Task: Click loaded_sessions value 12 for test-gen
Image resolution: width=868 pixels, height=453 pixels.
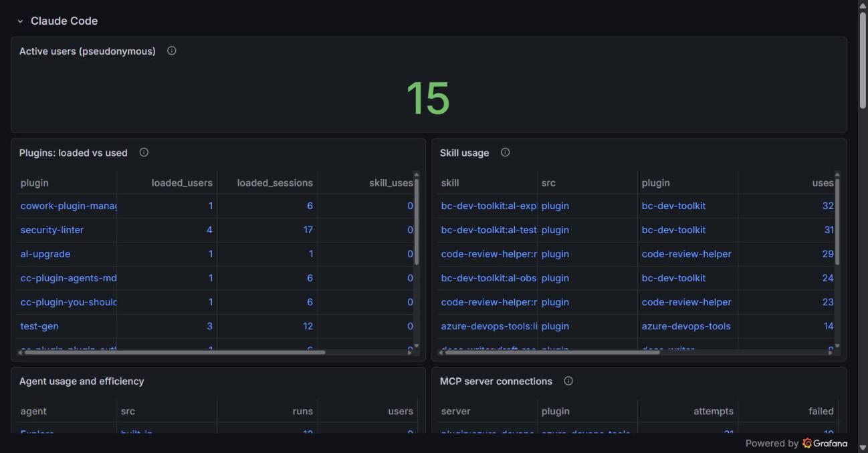Action: 308,326
